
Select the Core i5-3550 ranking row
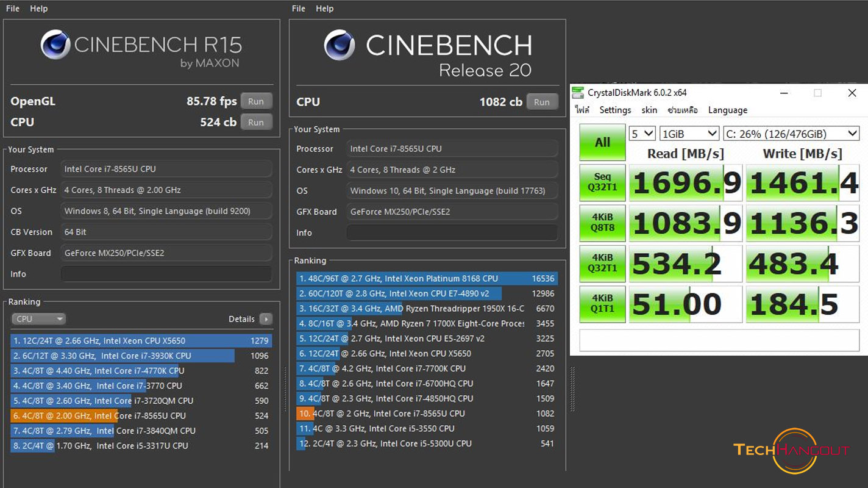tap(427, 428)
